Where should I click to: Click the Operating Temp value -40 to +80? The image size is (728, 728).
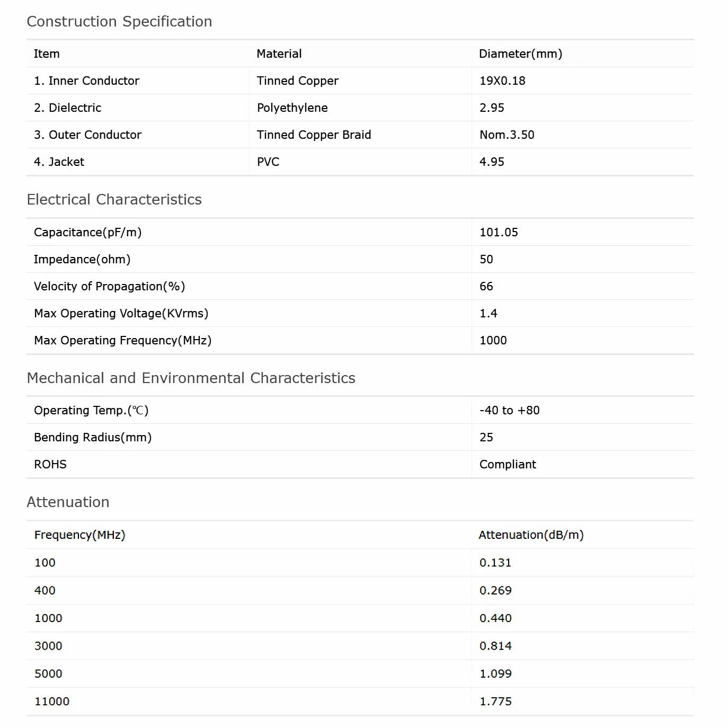(509, 411)
